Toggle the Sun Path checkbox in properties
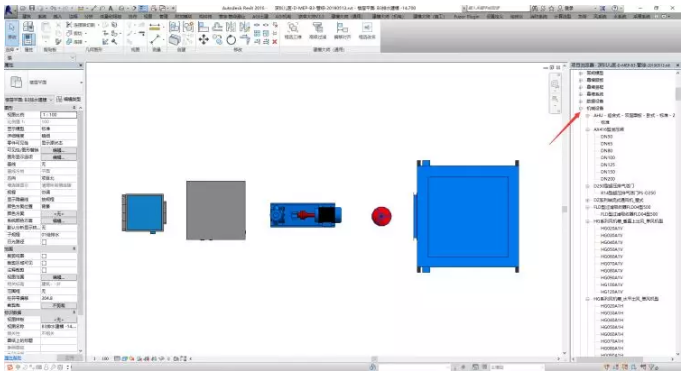The height and width of the screenshot is (375, 688). click(44, 242)
